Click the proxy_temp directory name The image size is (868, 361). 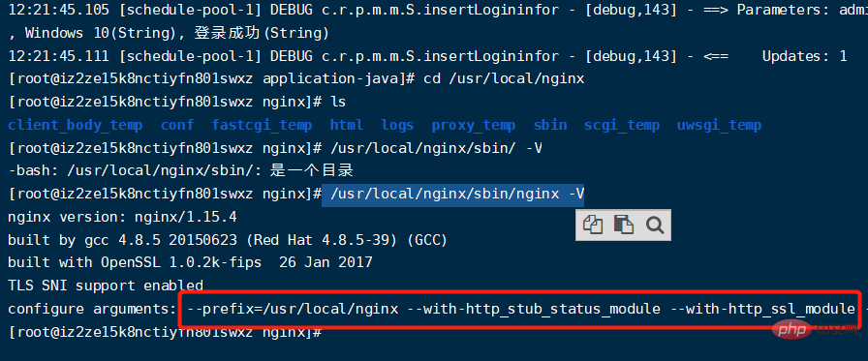point(474,126)
